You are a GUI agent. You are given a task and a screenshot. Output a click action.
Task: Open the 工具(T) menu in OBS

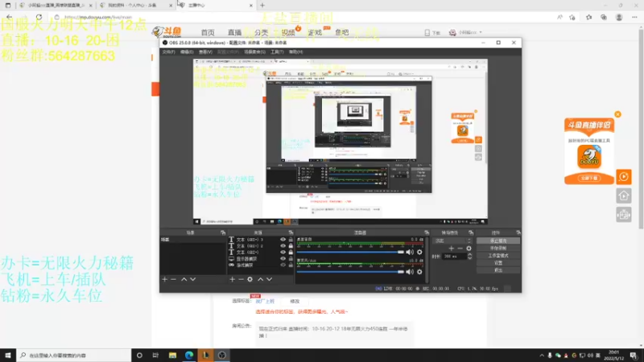click(x=277, y=52)
